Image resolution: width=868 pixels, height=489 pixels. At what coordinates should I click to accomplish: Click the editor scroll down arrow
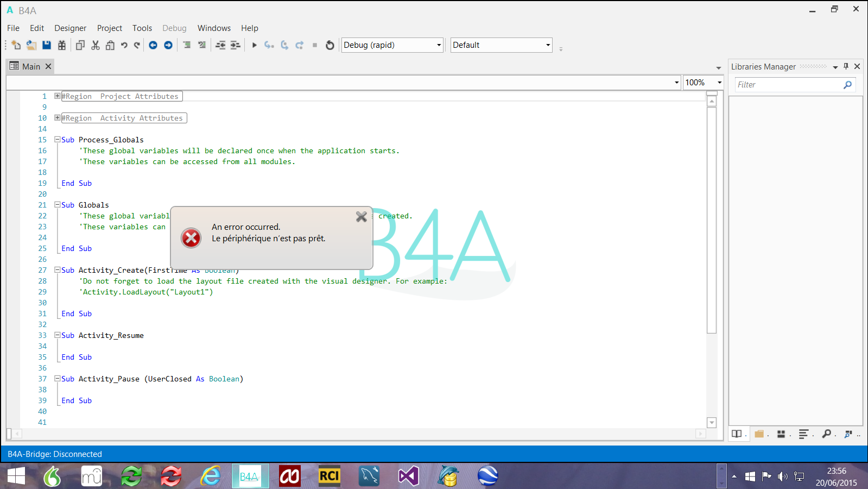712,423
